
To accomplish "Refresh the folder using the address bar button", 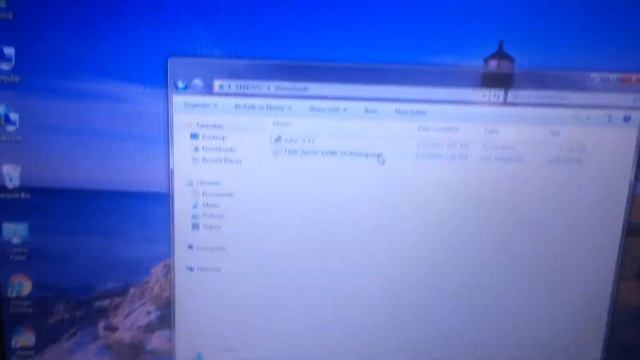I will 496,96.
